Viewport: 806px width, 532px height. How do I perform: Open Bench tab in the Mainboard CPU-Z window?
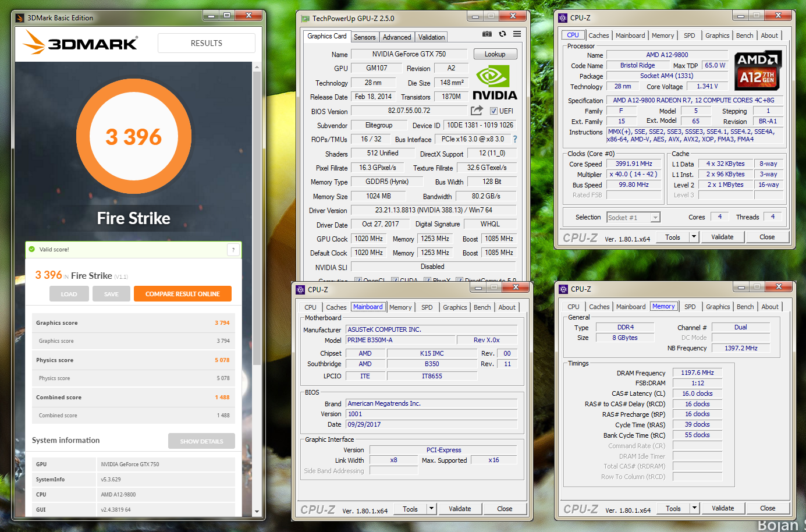[x=482, y=307]
